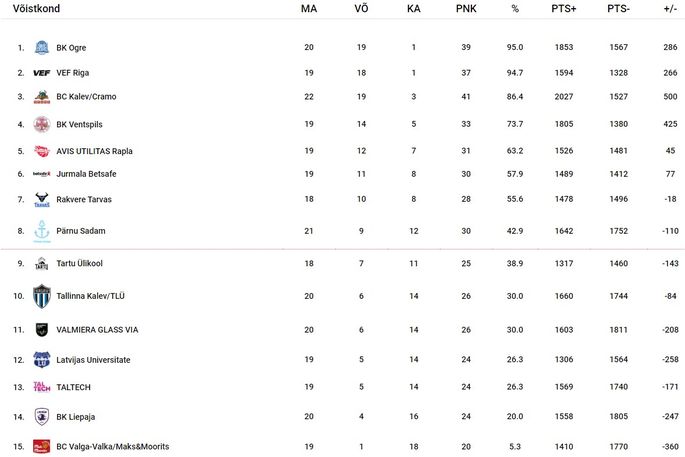Sort by the +/- column header

[x=670, y=9]
